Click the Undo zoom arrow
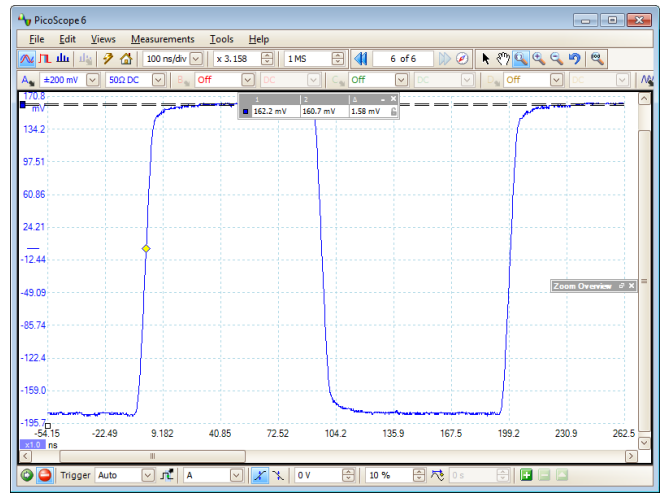Viewport: 667px width, 500px height. click(575, 59)
